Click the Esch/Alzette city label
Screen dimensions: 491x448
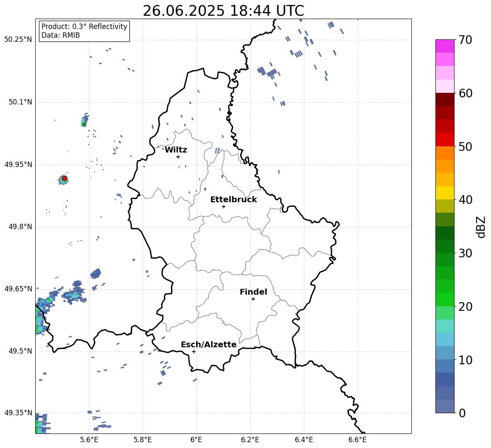pyautogui.click(x=209, y=344)
